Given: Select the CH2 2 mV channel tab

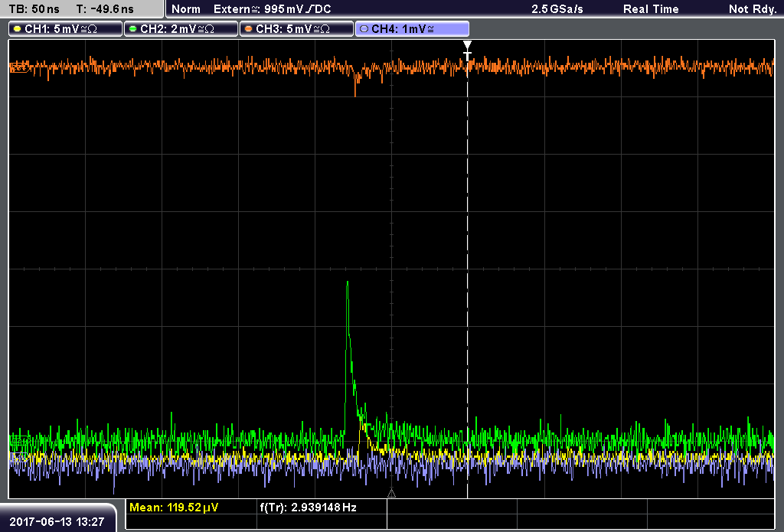Looking at the screenshot, I should [x=181, y=29].
